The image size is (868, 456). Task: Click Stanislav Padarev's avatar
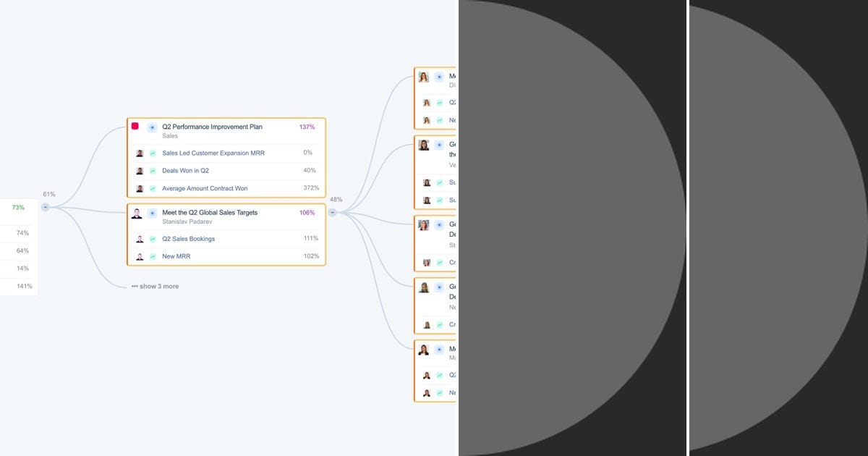(x=137, y=213)
